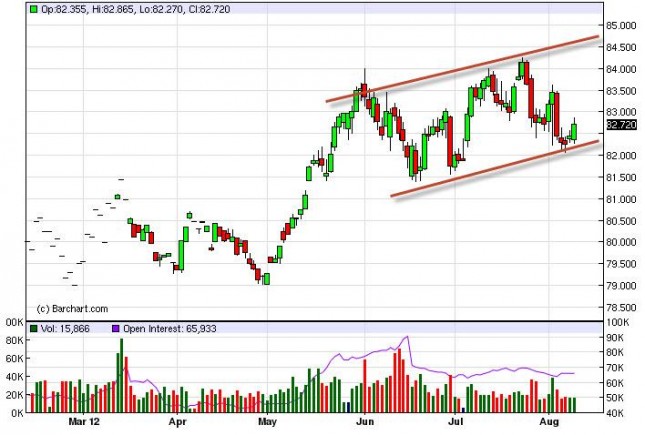645x435 pixels.
Task: Click the 'Mar 12' date axis label
Action: (84, 421)
